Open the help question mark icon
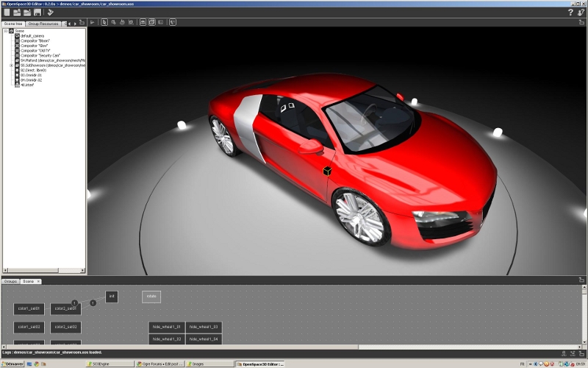 (x=570, y=13)
